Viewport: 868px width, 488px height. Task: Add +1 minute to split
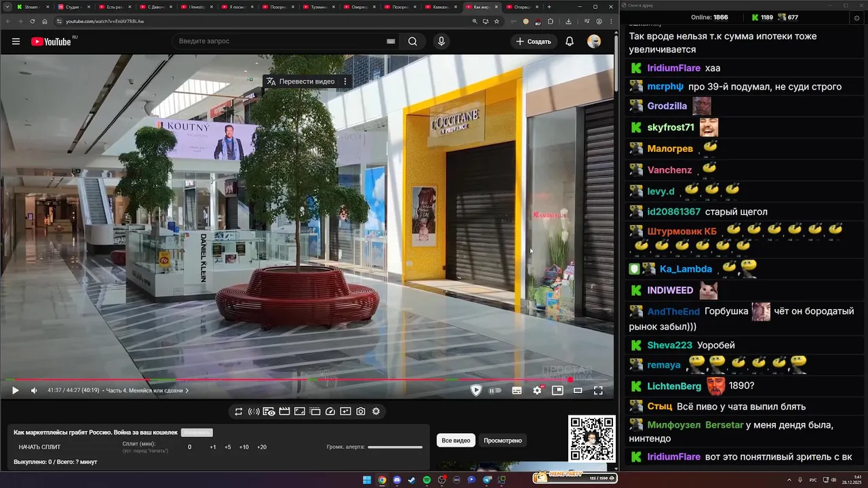tap(212, 447)
